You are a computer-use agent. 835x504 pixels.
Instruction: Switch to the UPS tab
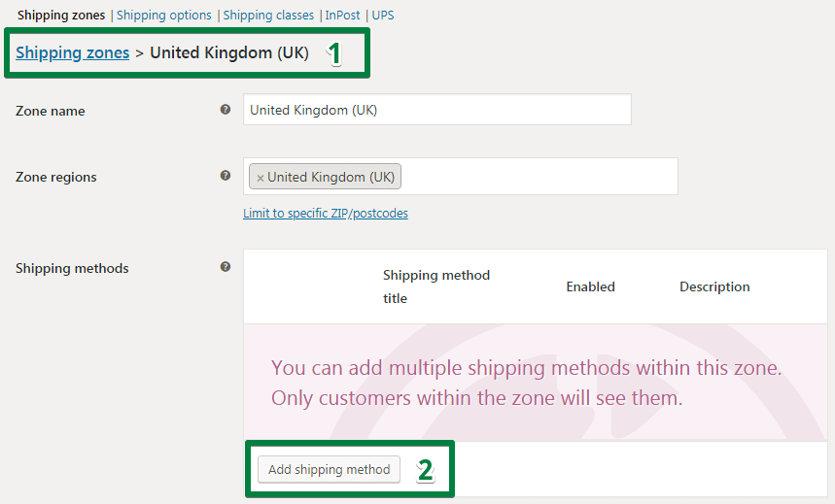click(x=383, y=15)
